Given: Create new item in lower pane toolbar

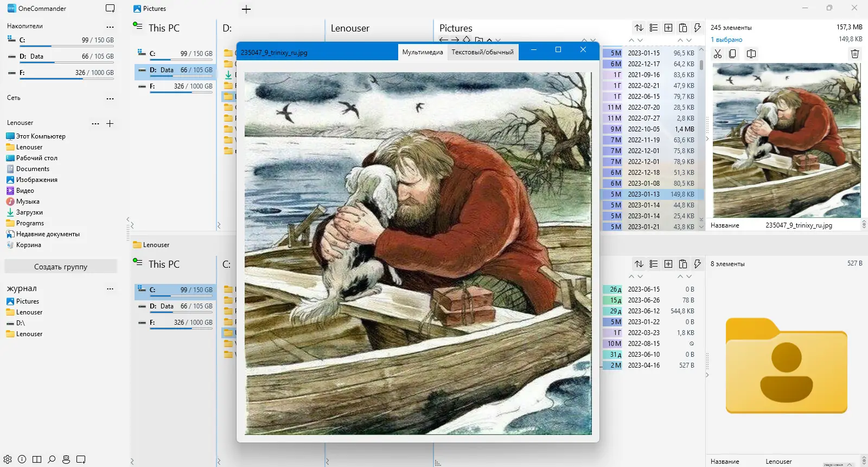Looking at the screenshot, I should (x=668, y=264).
